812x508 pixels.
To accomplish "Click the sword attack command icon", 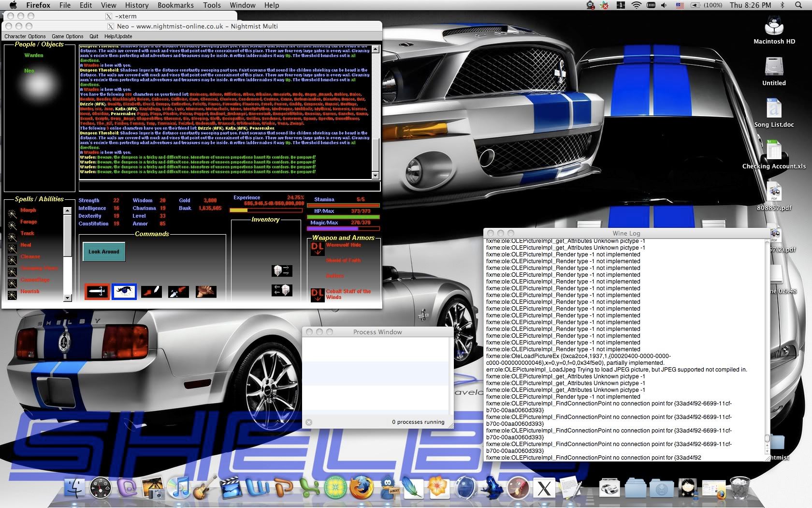I will (97, 292).
